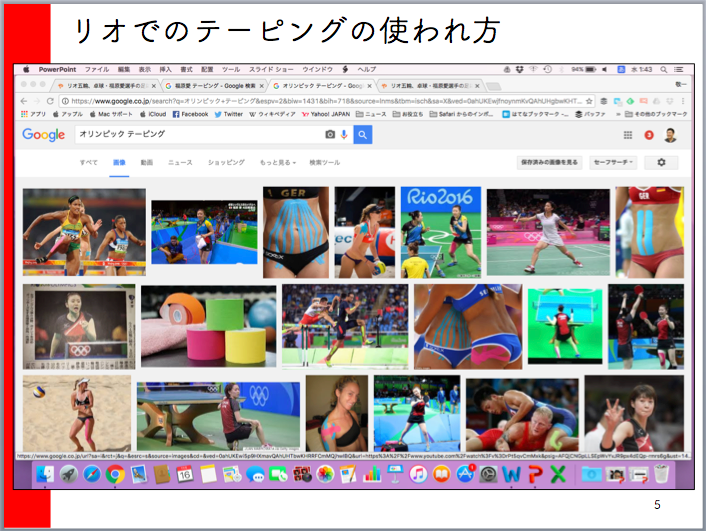Click blue magnifier search button

click(x=363, y=135)
